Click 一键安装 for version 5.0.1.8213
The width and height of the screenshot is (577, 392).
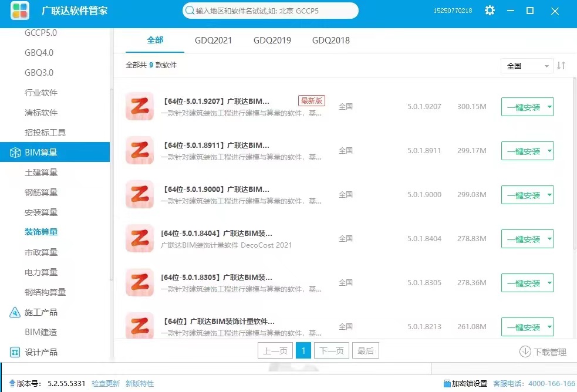pyautogui.click(x=524, y=326)
